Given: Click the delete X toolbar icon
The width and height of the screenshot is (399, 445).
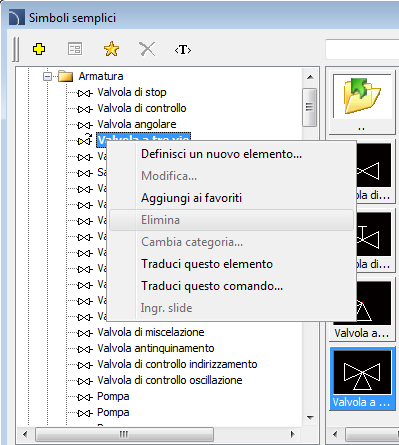Looking at the screenshot, I should tap(147, 49).
